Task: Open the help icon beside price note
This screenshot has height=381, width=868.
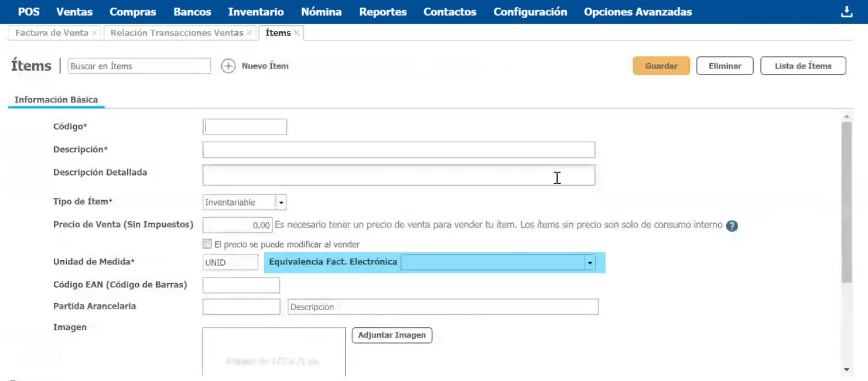Action: pyautogui.click(x=732, y=226)
